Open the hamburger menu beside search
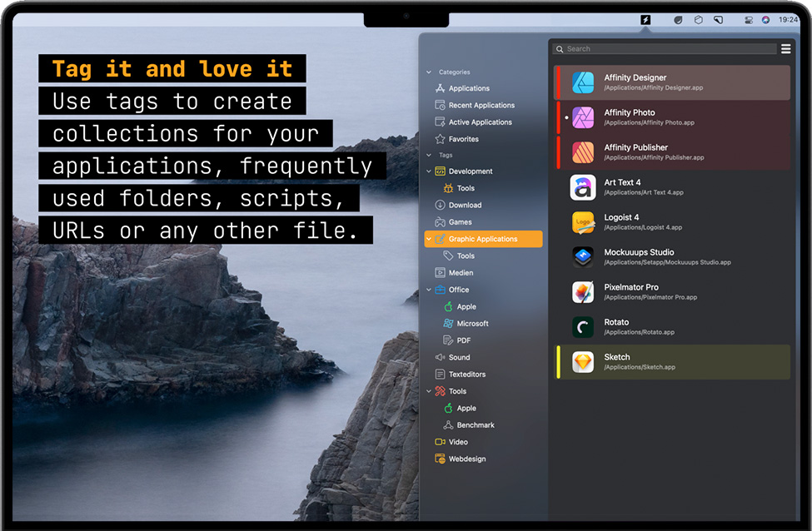812x531 pixels. point(785,49)
